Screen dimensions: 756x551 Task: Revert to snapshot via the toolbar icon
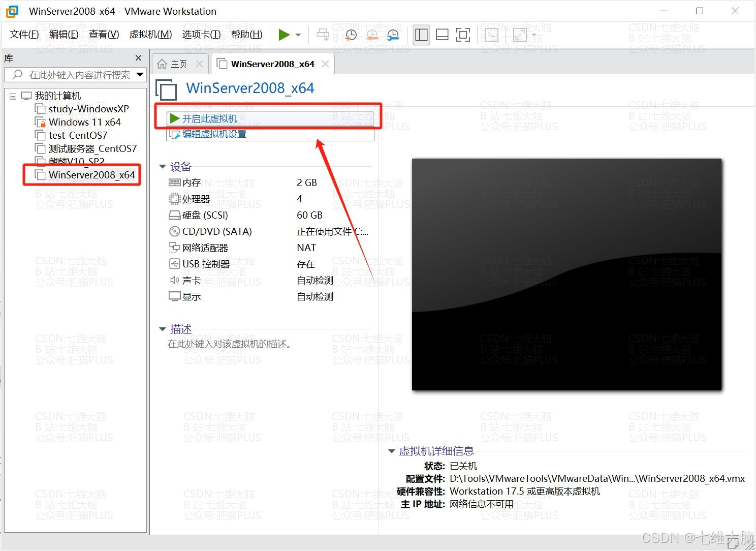[x=372, y=35]
